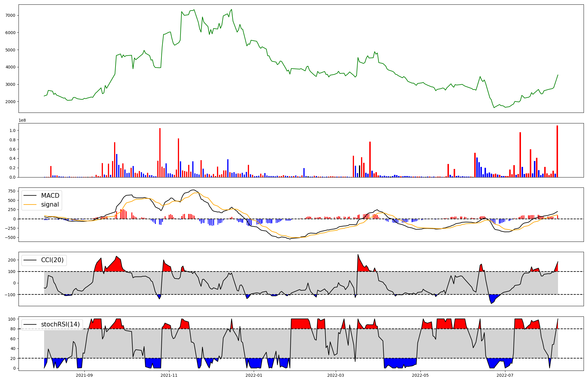Image resolution: width=588 pixels, height=382 pixels.
Task: Click the single black volume bar
Action: (359, 171)
